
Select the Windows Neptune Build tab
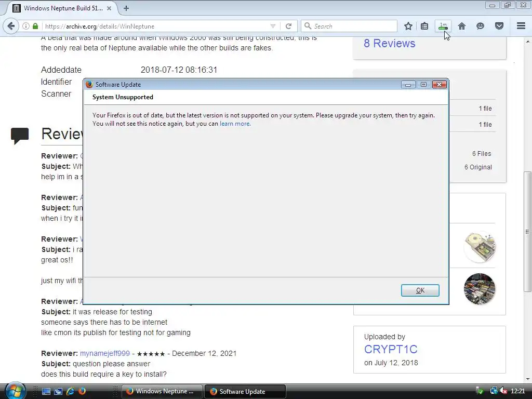[62, 8]
